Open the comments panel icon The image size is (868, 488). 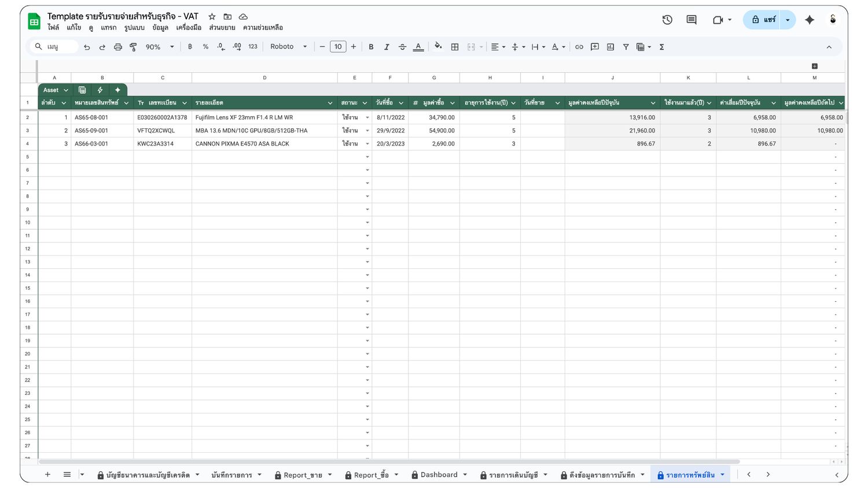point(692,20)
